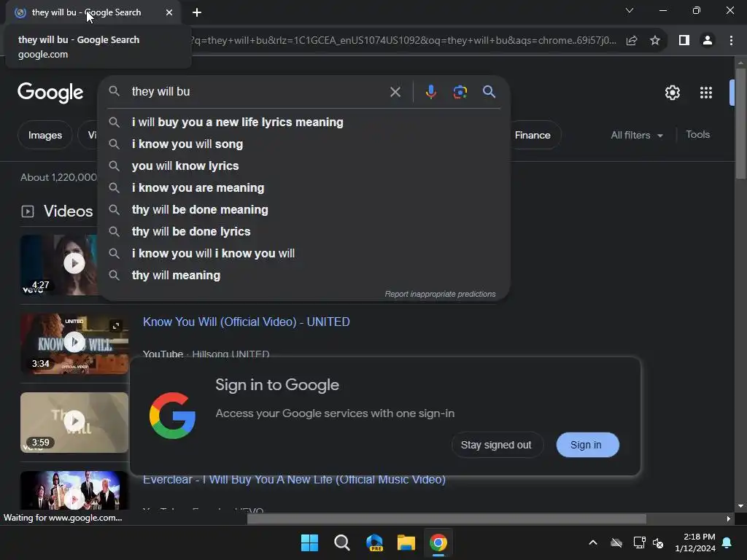This screenshot has height=560, width=747.
Task: Launch Microsoft Edge from the taskbar
Action: 374,542
